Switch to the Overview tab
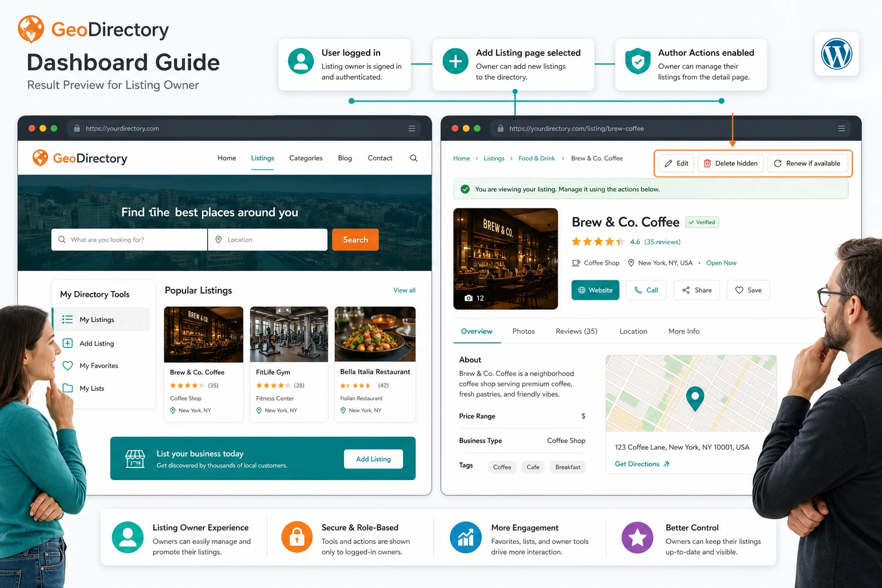882x588 pixels. point(477,331)
